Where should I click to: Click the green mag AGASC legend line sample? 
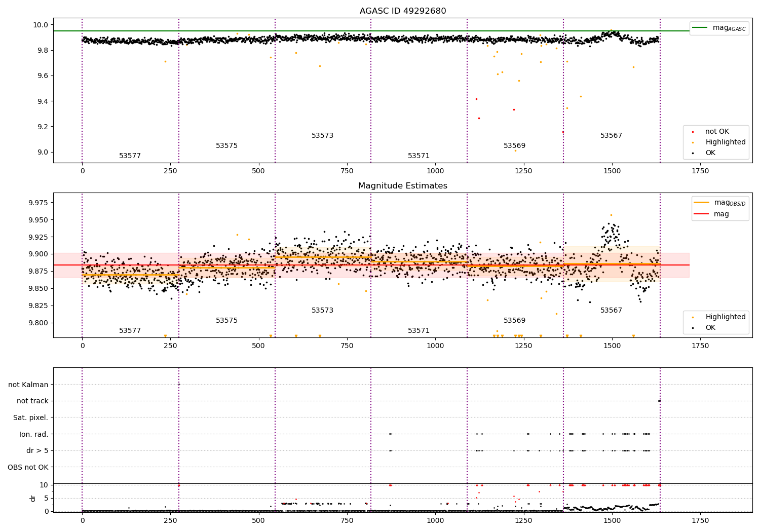tap(700, 28)
